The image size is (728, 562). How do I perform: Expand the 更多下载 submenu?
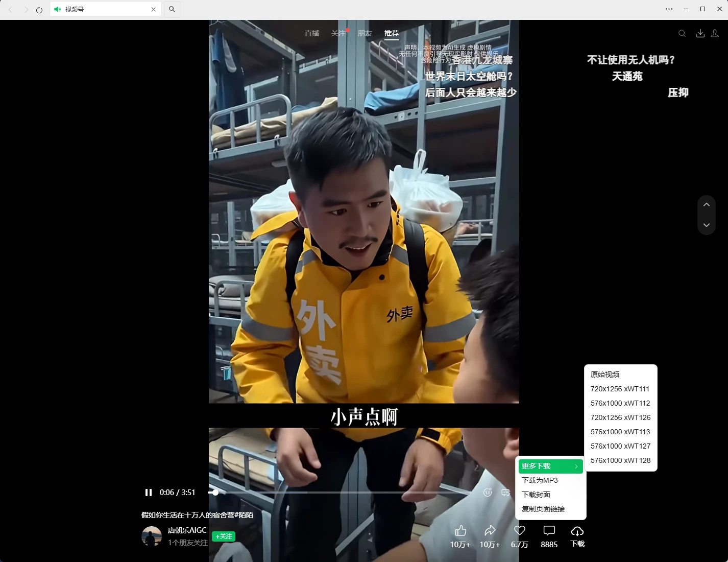551,466
